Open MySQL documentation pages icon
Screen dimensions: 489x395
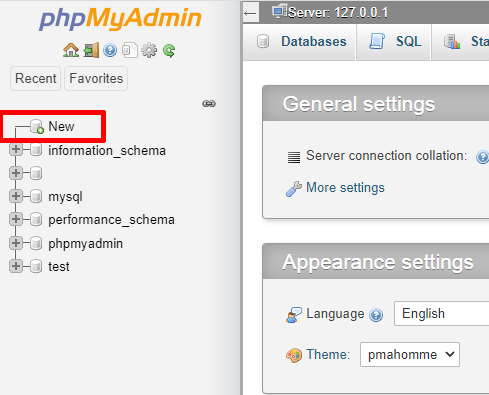tap(130, 50)
